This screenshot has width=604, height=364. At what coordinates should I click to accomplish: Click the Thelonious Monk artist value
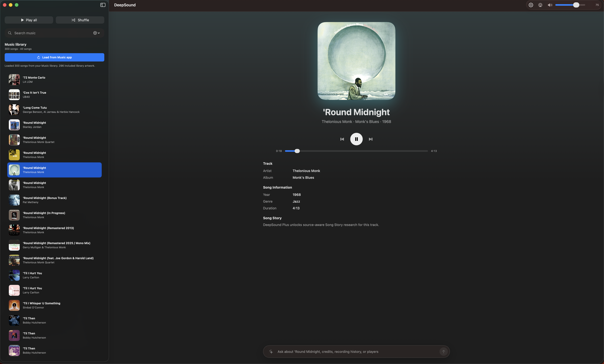pyautogui.click(x=306, y=171)
